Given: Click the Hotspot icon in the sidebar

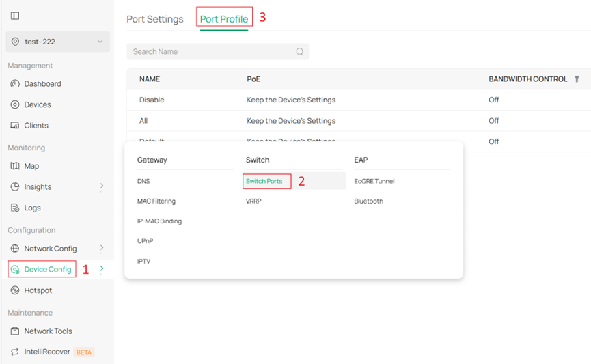Looking at the screenshot, I should coord(15,290).
